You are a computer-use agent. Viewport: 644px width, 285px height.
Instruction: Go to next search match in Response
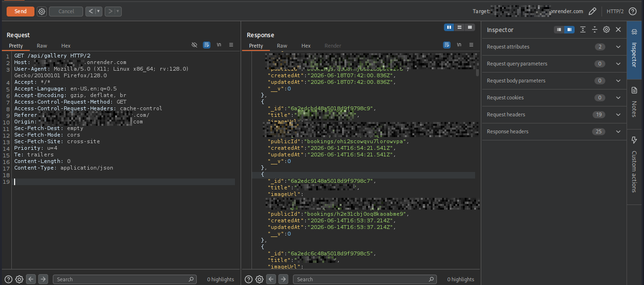tap(283, 279)
